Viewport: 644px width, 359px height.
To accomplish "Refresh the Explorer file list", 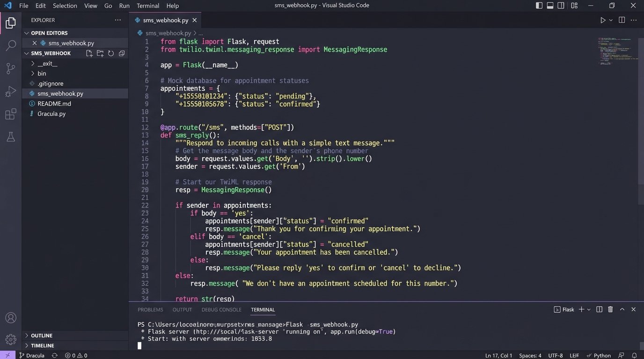I will tap(111, 53).
